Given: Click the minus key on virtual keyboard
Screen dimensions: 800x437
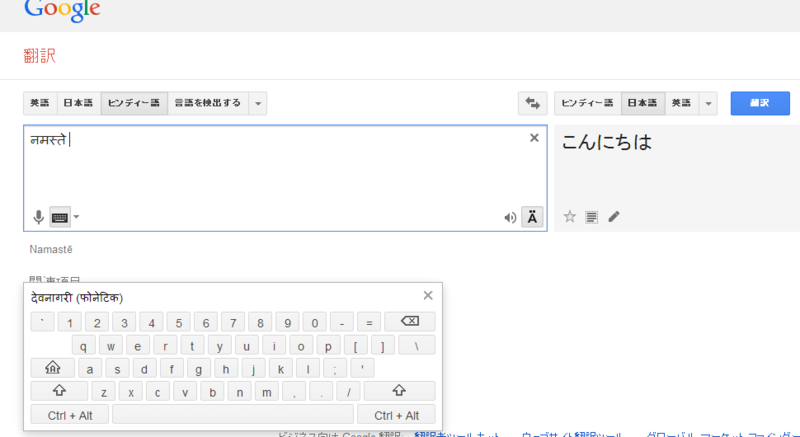Looking at the screenshot, I should [x=342, y=322].
